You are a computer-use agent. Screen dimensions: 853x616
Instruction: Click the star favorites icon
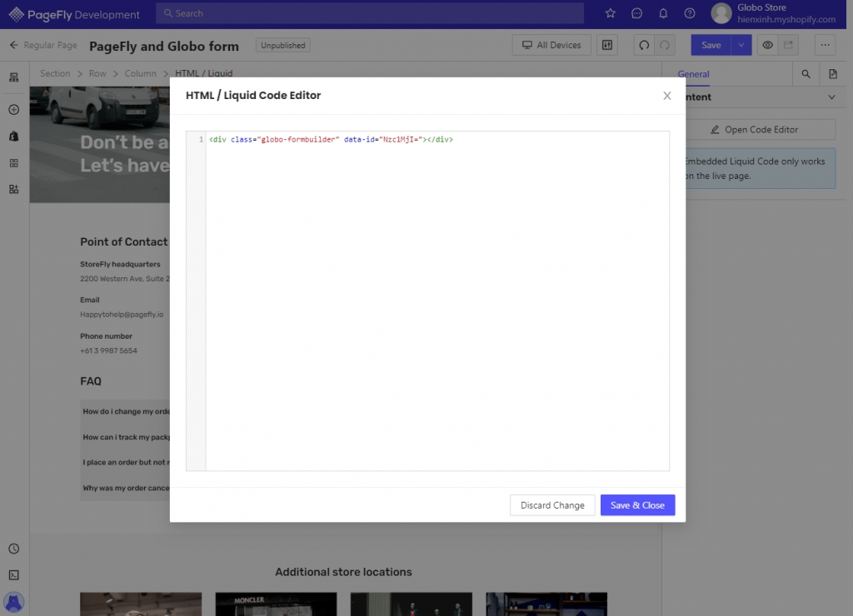[611, 13]
